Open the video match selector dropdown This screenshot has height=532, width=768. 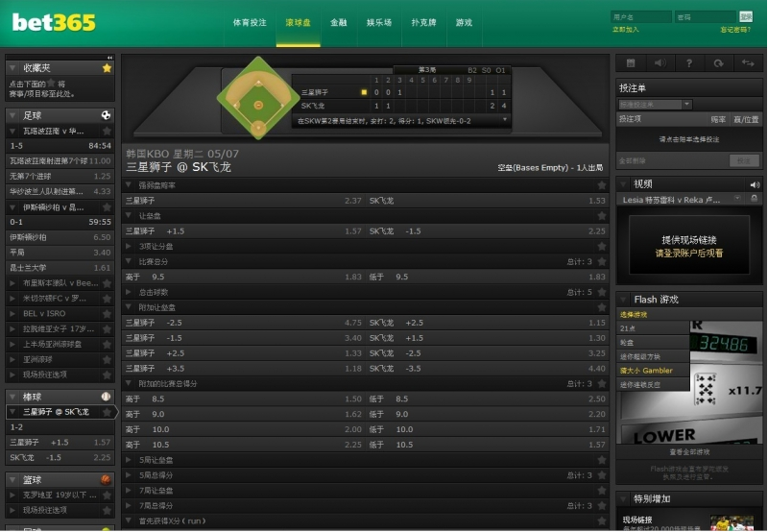[737, 199]
